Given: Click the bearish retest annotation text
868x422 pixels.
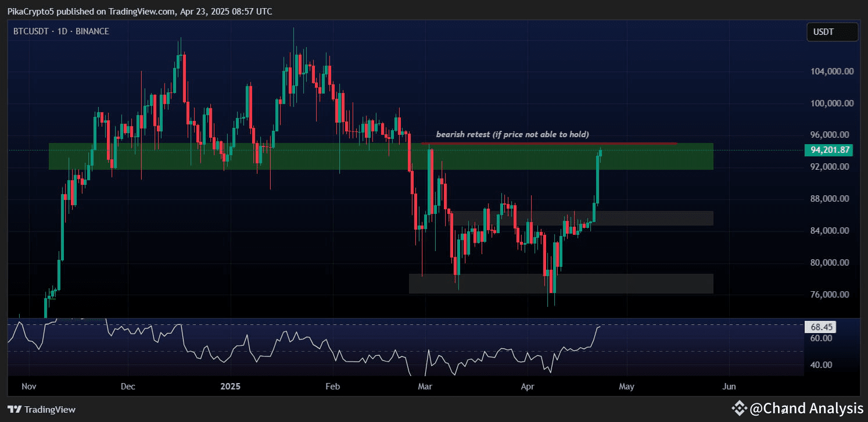Looking at the screenshot, I should click(512, 135).
